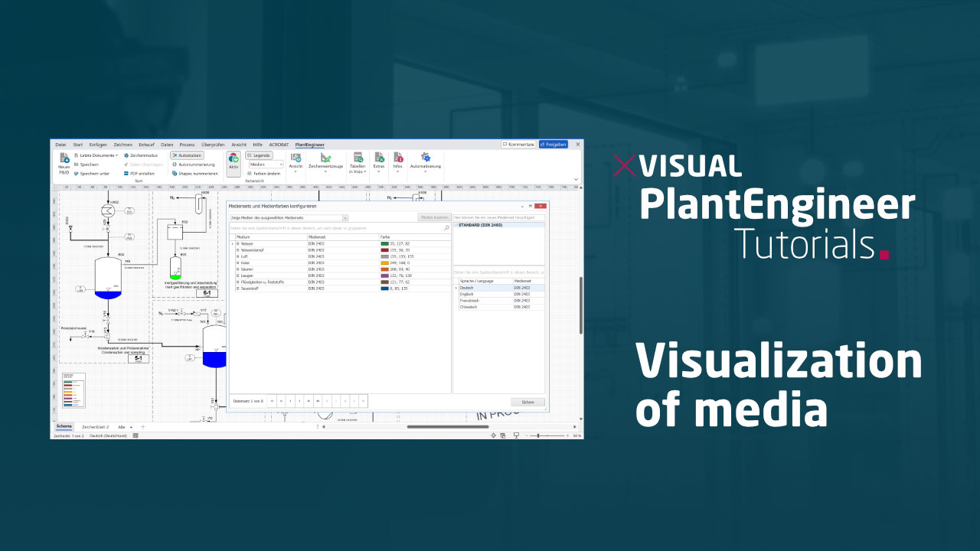The width and height of the screenshot is (980, 551).
Task: Click the search magnifier in dialog
Action: pyautogui.click(x=446, y=228)
